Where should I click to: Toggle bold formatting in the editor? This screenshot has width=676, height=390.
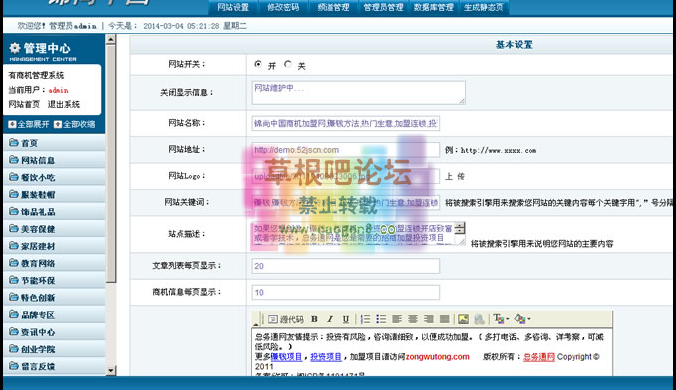pos(314,319)
